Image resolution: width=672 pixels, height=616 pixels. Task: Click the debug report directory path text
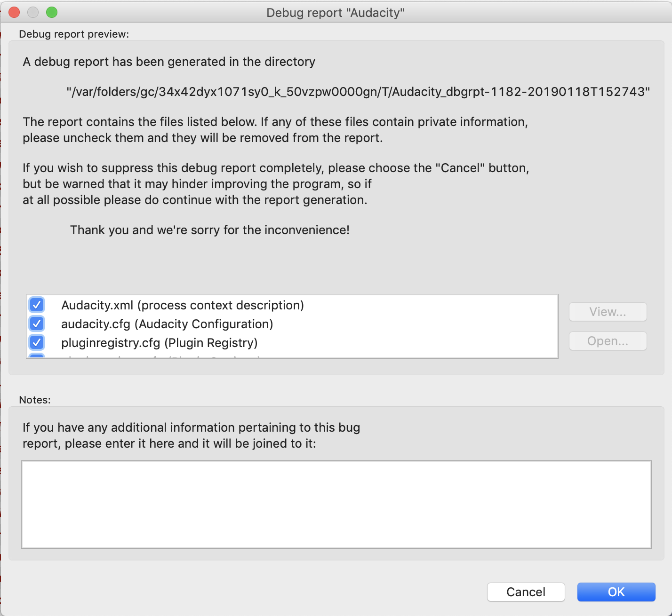(358, 92)
